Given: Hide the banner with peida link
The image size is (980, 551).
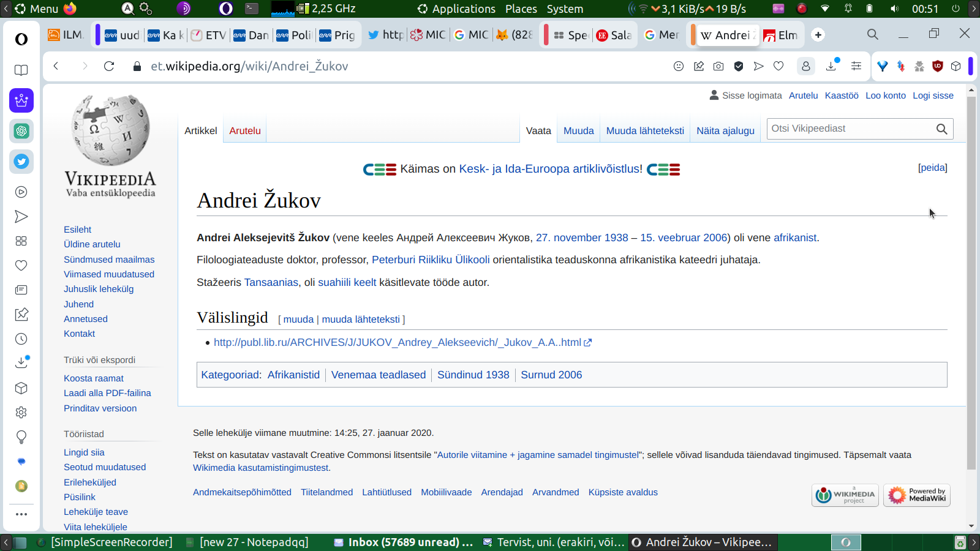Looking at the screenshot, I should 932,168.
